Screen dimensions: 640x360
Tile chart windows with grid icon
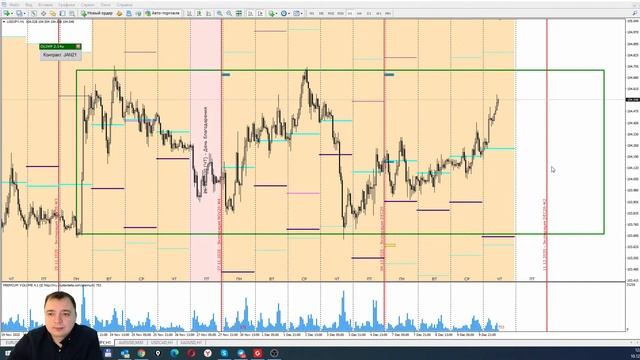[239, 13]
